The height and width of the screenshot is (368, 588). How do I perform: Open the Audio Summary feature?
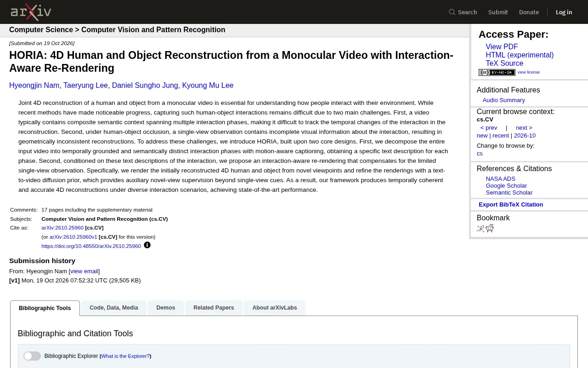click(x=503, y=100)
